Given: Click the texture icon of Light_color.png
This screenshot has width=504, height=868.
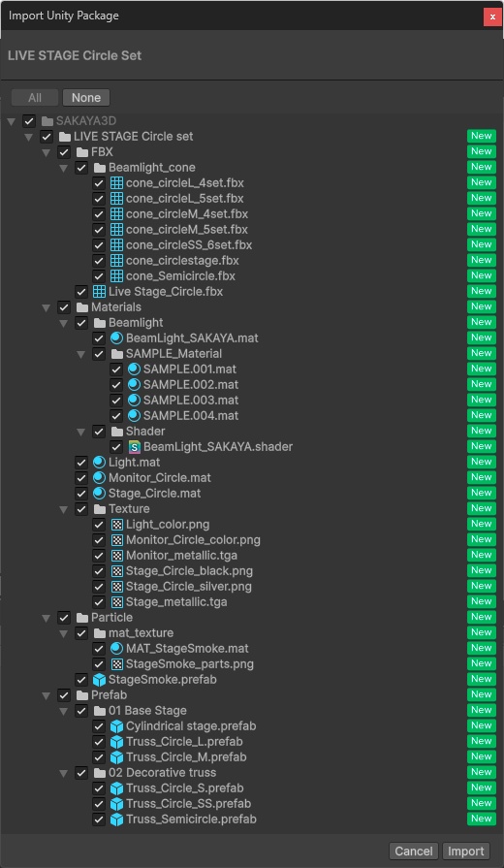Looking at the screenshot, I should pos(116,524).
